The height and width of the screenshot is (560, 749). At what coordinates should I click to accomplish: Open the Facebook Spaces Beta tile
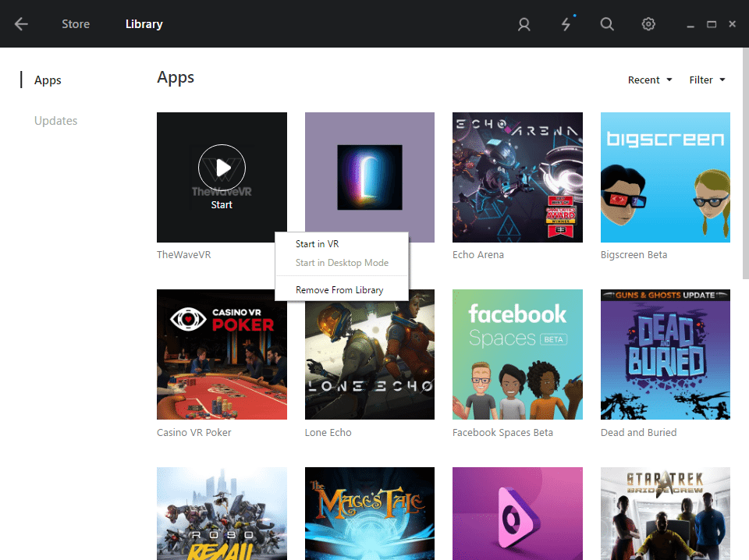517,354
